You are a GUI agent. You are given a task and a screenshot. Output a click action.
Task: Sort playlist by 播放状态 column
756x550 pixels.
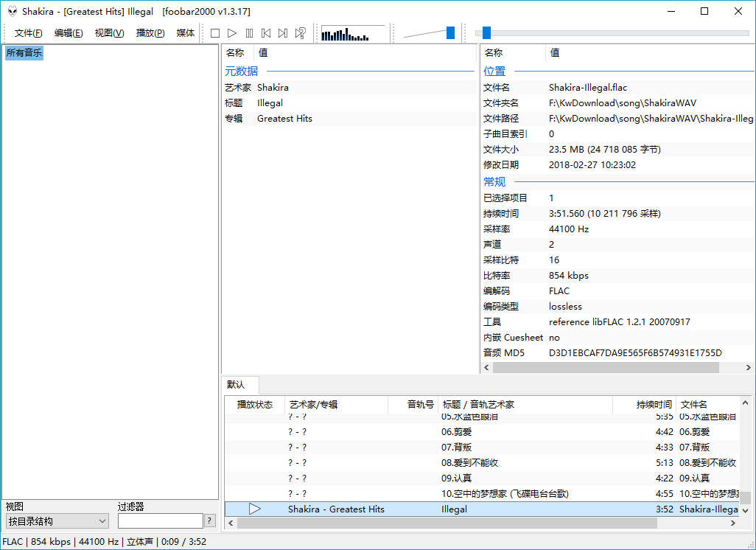point(254,404)
